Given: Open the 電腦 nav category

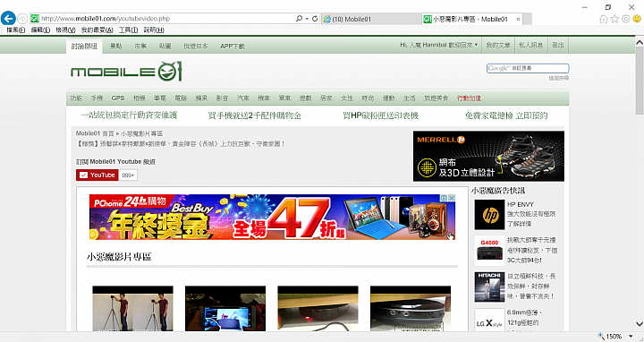Looking at the screenshot, I should [x=181, y=98].
